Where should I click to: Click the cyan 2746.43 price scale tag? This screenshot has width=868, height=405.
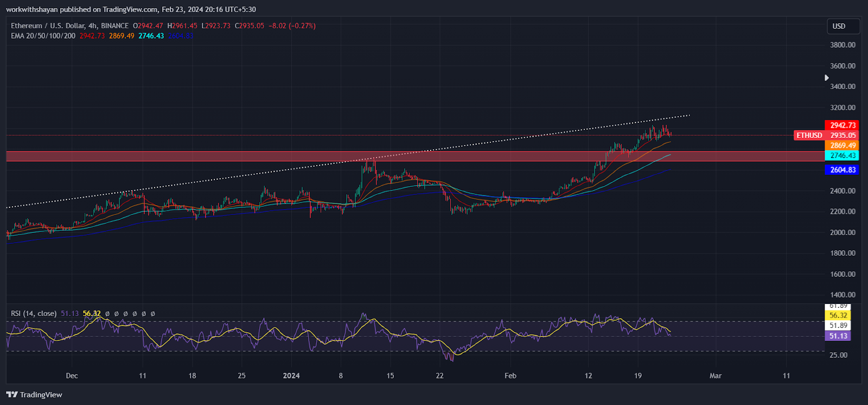pyautogui.click(x=842, y=155)
